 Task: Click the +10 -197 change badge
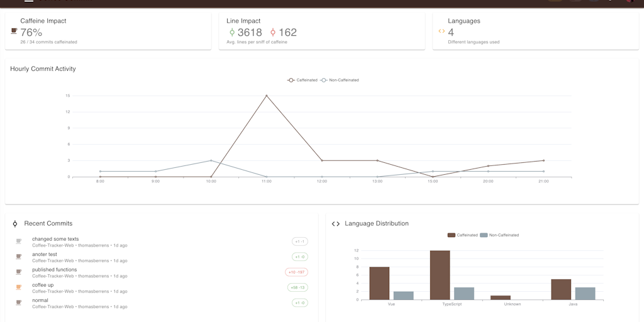297,272
